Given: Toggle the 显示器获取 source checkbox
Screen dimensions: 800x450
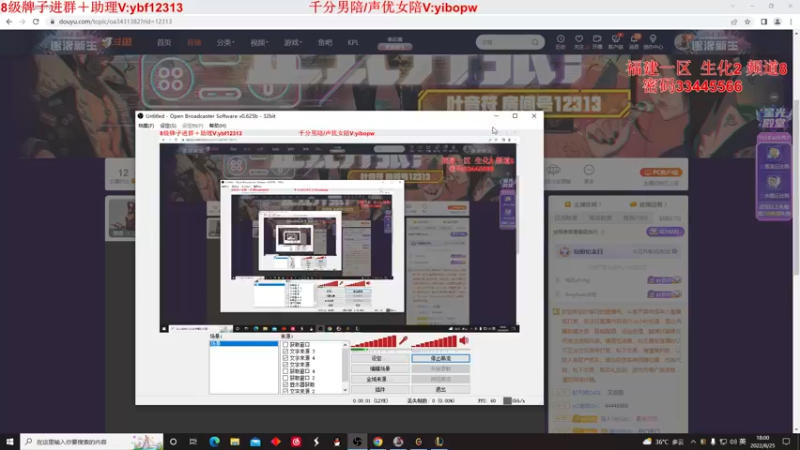Looking at the screenshot, I should (285, 385).
